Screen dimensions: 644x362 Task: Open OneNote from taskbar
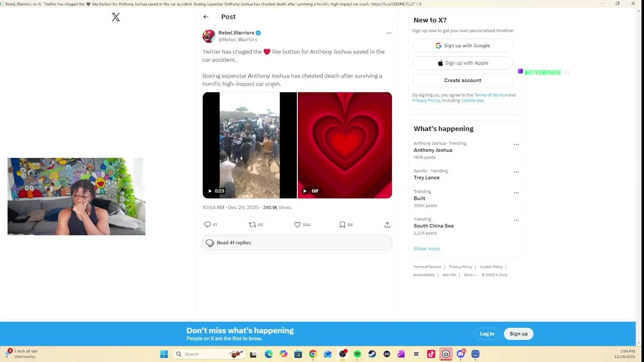tap(401, 354)
